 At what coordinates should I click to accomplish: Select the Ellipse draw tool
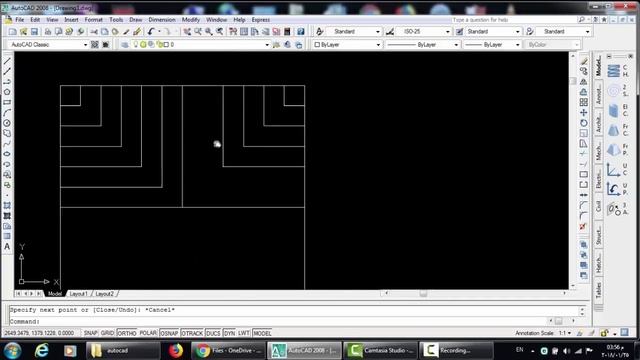(7, 154)
